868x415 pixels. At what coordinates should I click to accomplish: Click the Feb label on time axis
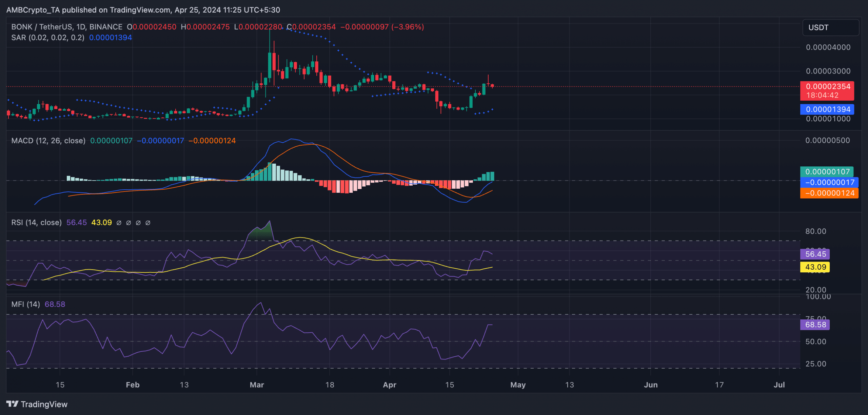(x=133, y=385)
